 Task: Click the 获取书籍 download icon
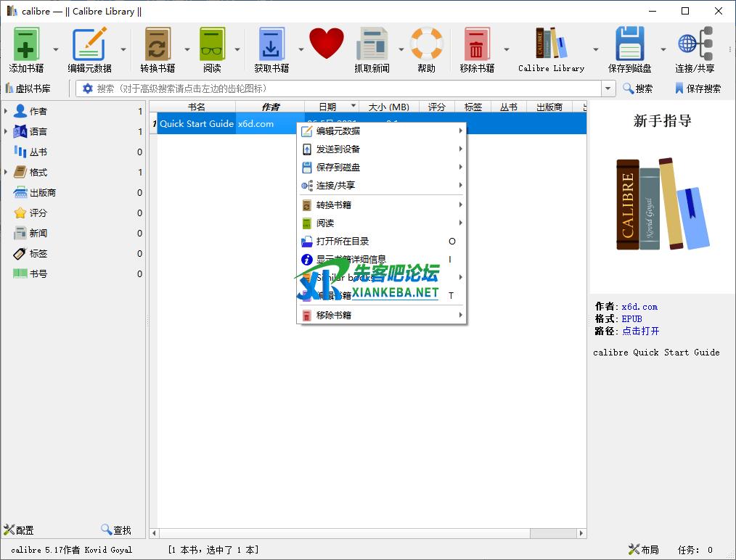tap(271, 44)
